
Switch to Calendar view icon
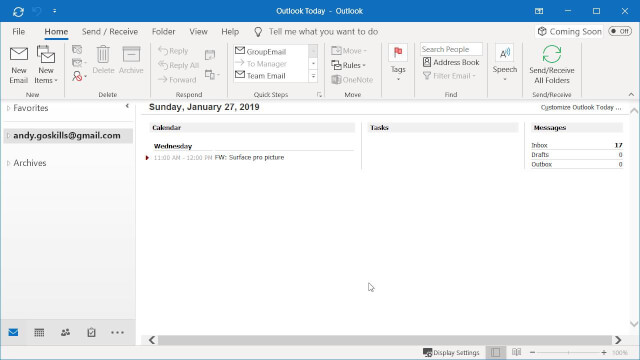coord(39,332)
